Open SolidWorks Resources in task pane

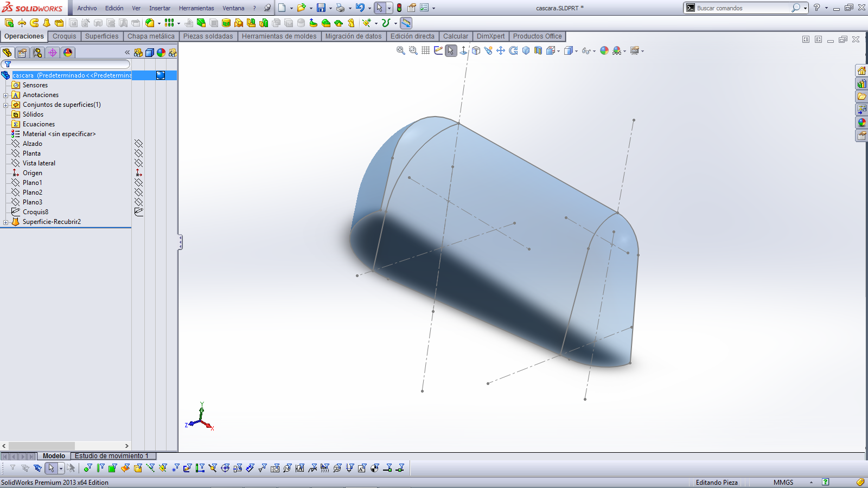861,71
